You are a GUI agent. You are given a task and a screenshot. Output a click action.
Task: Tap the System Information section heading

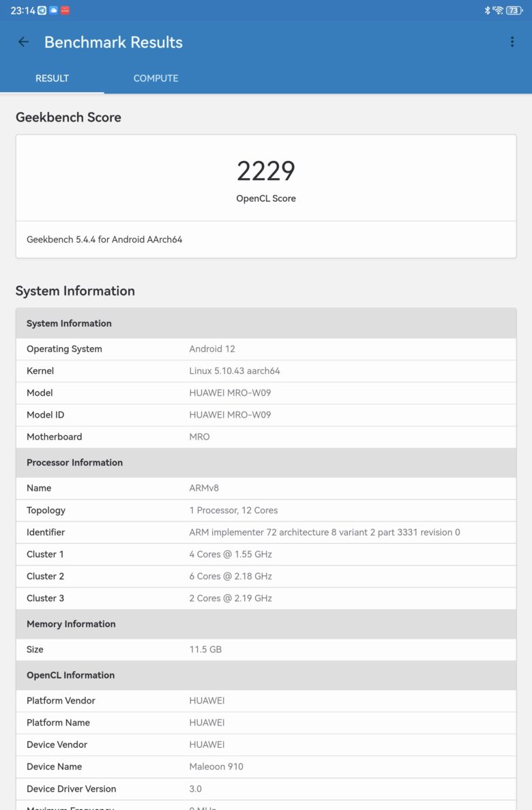(75, 291)
